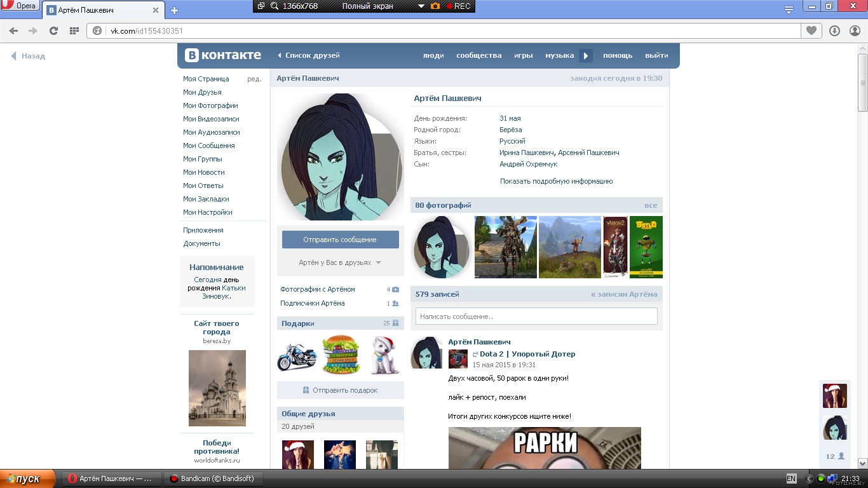Click the VKontakte logo

(223, 55)
